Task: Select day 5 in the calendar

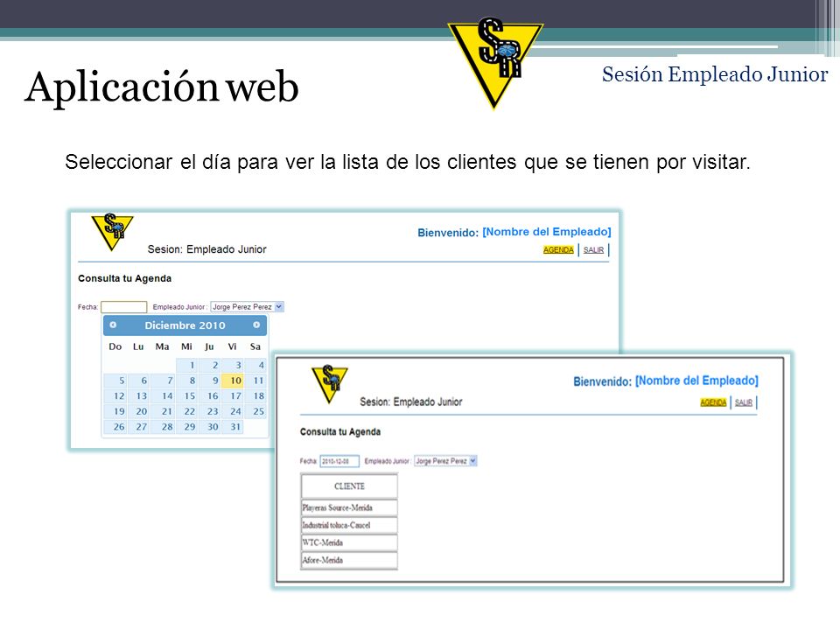Action: pos(115,381)
